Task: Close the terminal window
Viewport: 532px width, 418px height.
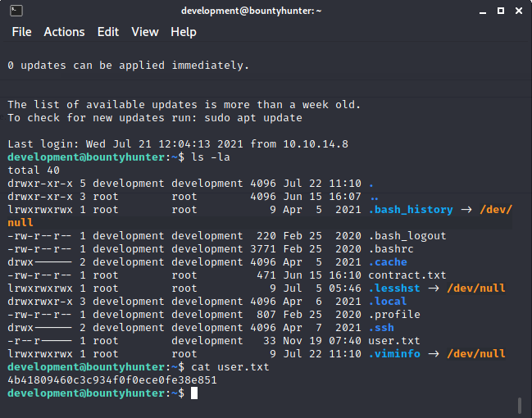Action: [518, 11]
